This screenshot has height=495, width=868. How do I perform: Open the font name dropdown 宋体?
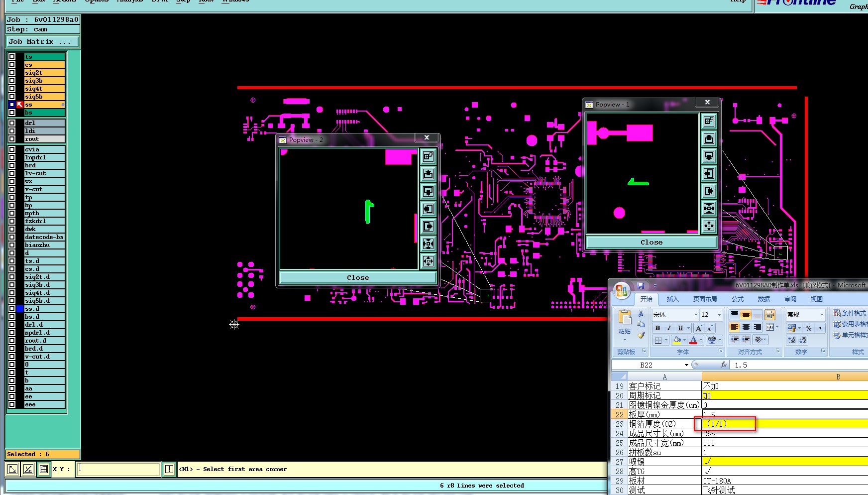tap(696, 315)
